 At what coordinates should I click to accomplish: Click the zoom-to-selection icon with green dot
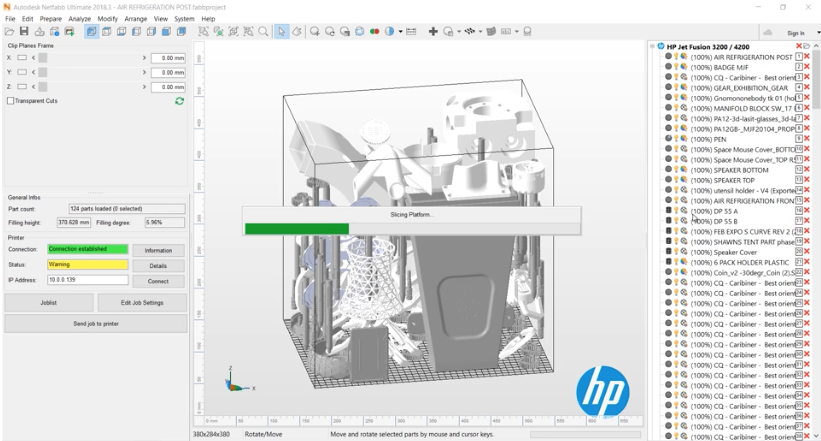(218, 32)
